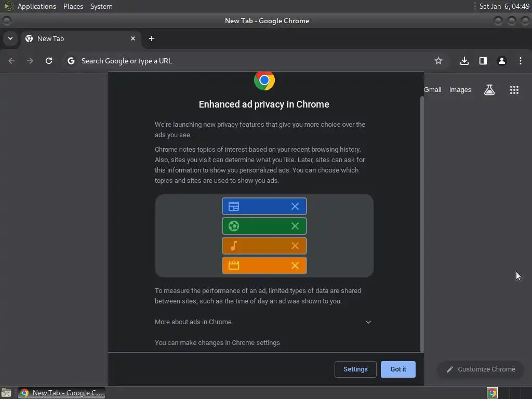532x399 pixels.
Task: Click the distro logo in top panel
Action: tap(8, 6)
